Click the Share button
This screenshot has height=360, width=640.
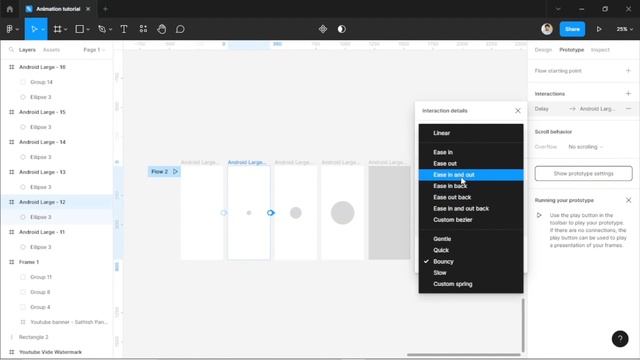point(572,29)
